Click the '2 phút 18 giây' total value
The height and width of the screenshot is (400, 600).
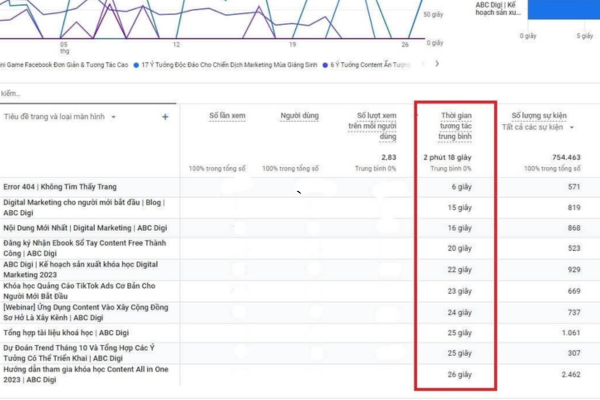tap(447, 157)
